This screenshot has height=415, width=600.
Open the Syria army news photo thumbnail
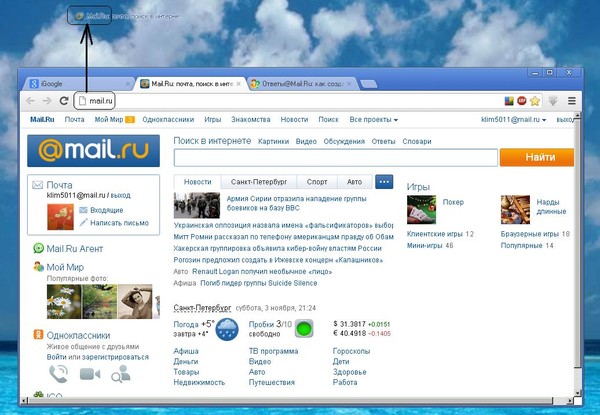(x=197, y=205)
